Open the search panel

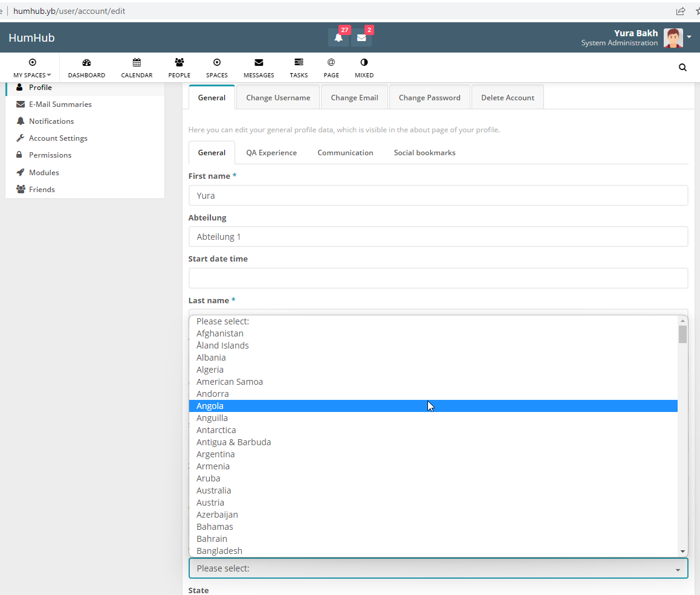682,67
